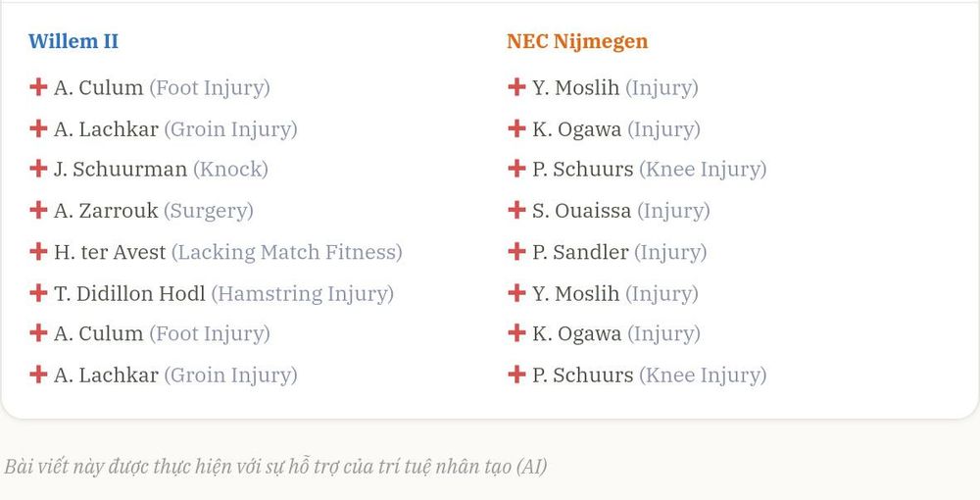Image resolution: width=980 pixels, height=500 pixels.
Task: Click the injury icon next to S. Ouaissa
Action: coord(516,210)
